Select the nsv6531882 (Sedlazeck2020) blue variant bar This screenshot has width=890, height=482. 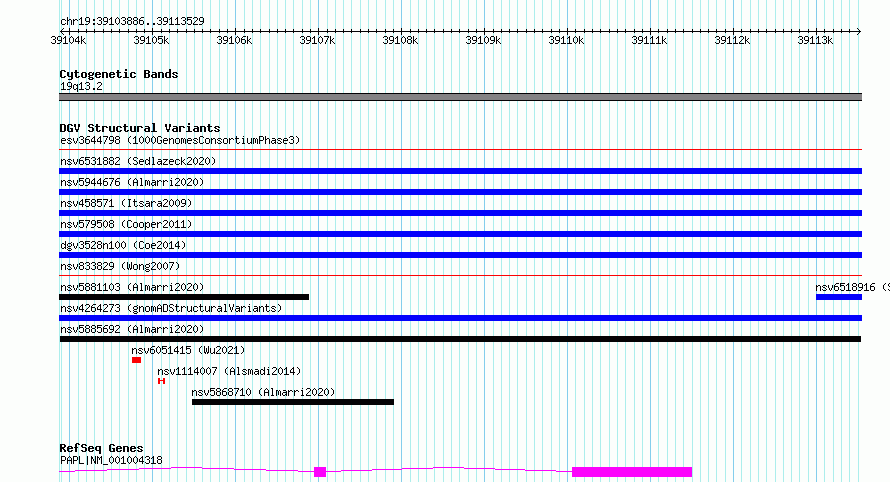tap(460, 171)
